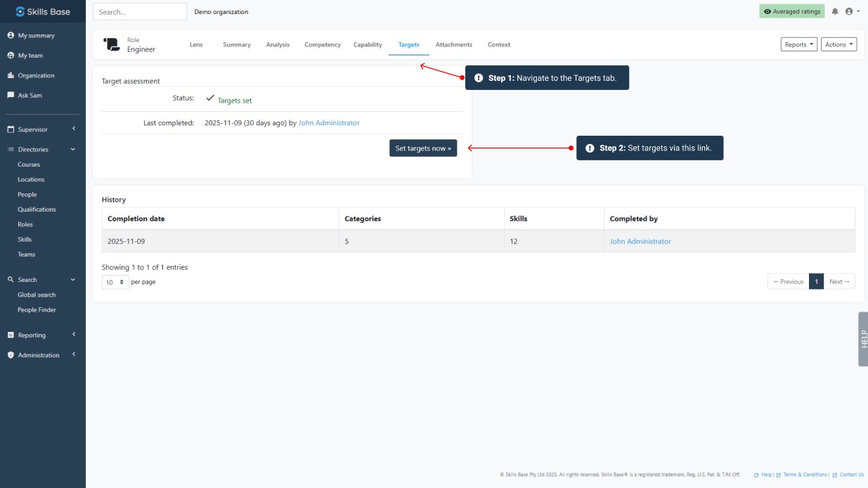Click the Set targets now button
This screenshot has height=488, width=868.
tap(423, 148)
